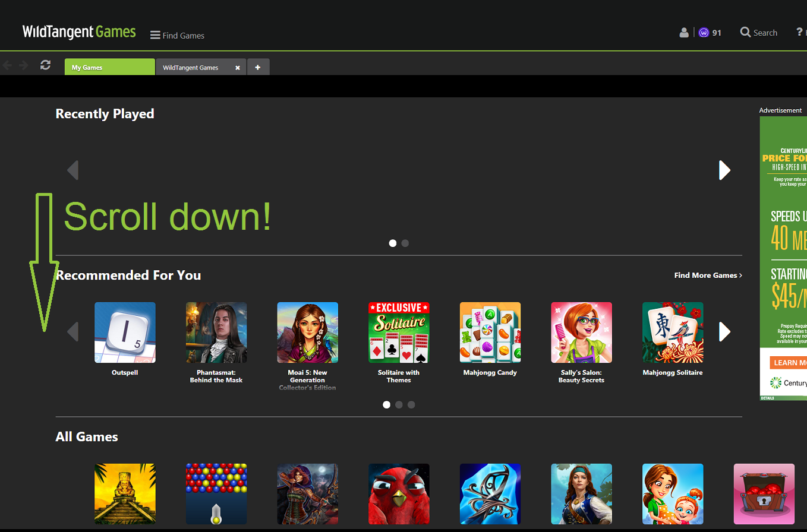Open the pirate woman game tile
The height and width of the screenshot is (532, 807).
pos(582,494)
